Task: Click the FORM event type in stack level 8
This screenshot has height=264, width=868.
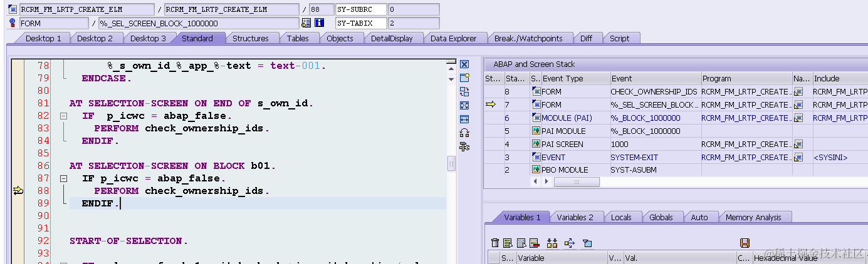Action: point(551,91)
